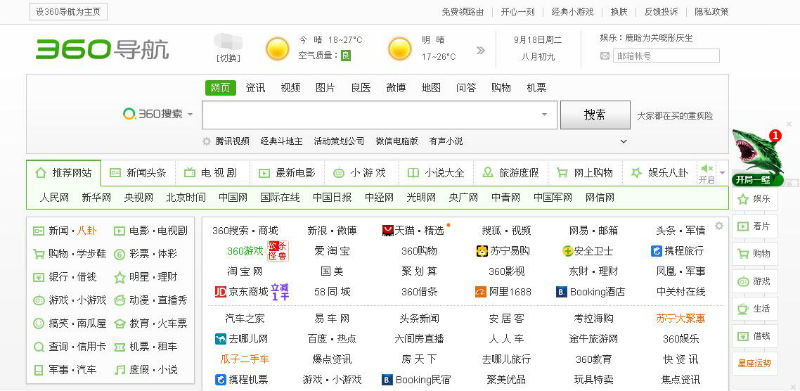The image size is (800, 391).
Task: Click the weather forecast next arrows icon
Action: (481, 50)
